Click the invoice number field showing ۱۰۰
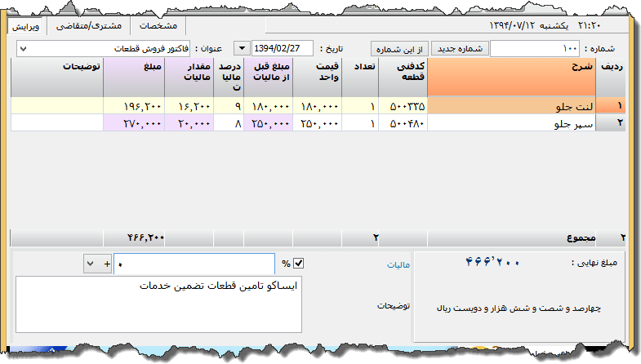 pos(535,49)
